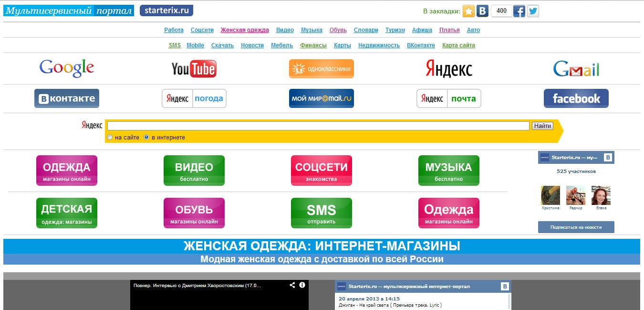Open the Туризм link

pyautogui.click(x=395, y=30)
